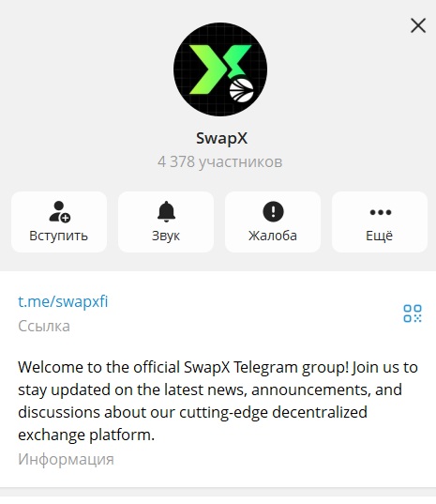436x504 pixels.
Task: Click the Информация caption
Action: [66, 459]
